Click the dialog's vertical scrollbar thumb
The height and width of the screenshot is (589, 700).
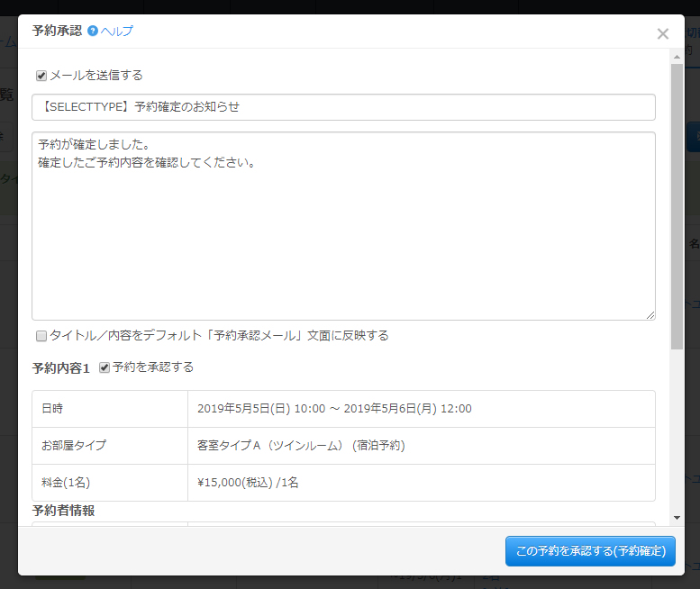pos(677,207)
